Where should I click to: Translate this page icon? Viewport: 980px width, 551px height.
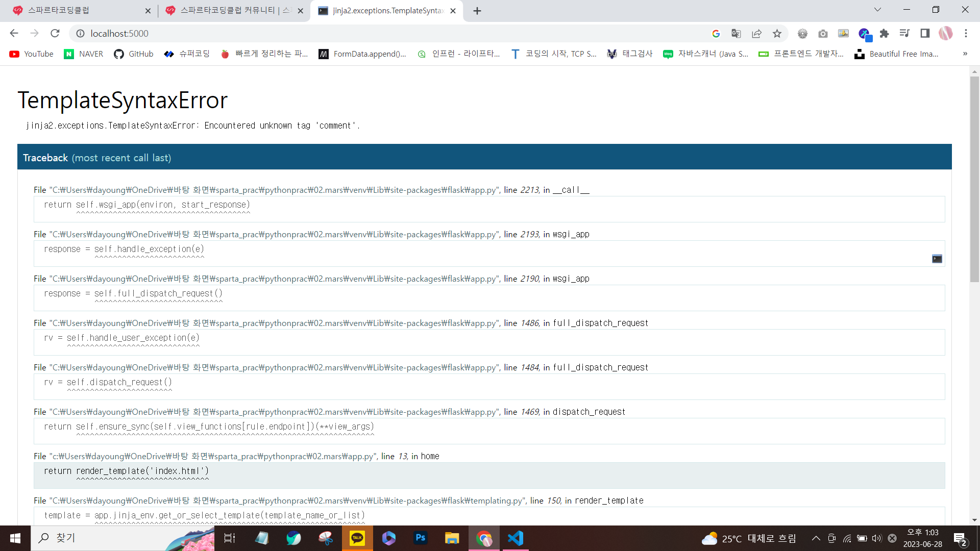click(x=736, y=33)
